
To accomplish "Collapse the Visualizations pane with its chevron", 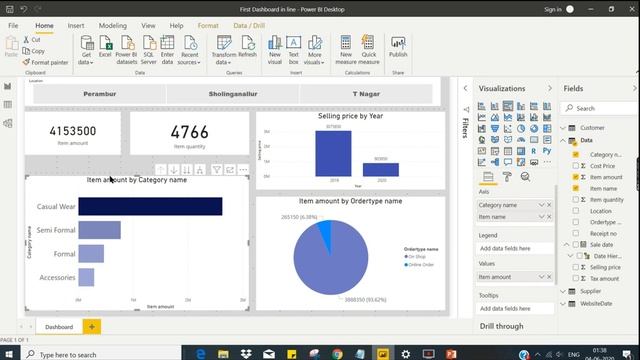I will [x=550, y=88].
